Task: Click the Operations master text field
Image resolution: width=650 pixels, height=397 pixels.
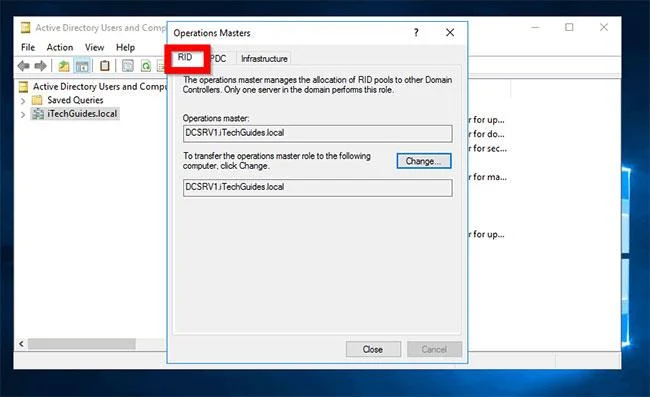Action: click(x=318, y=133)
